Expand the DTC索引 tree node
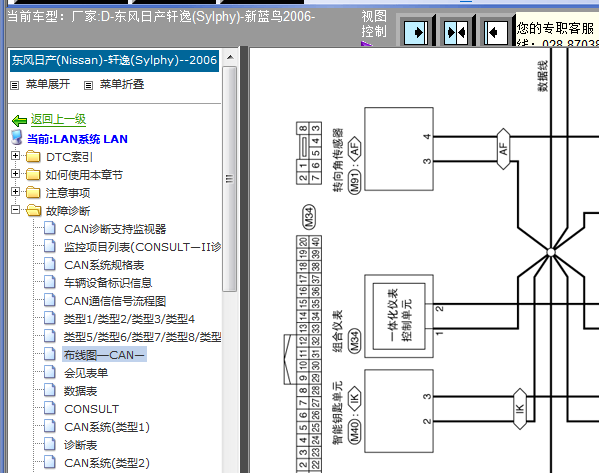This screenshot has width=599, height=473. tap(15, 156)
